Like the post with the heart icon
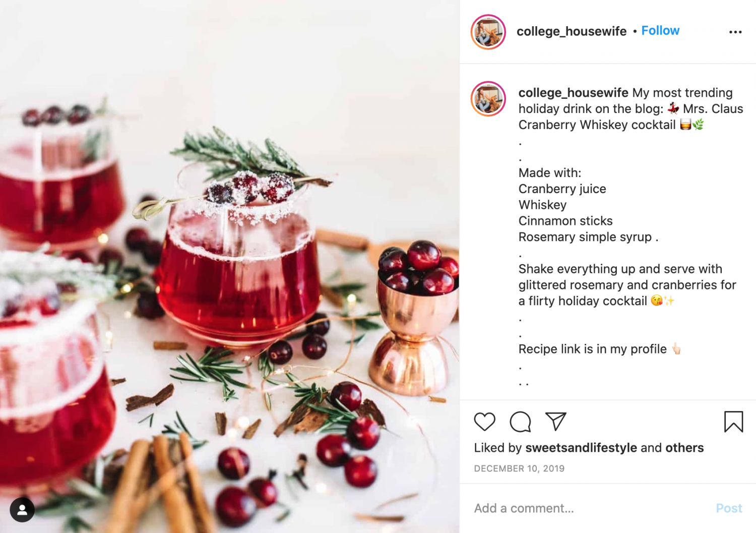This screenshot has height=533, width=756. pos(484,422)
